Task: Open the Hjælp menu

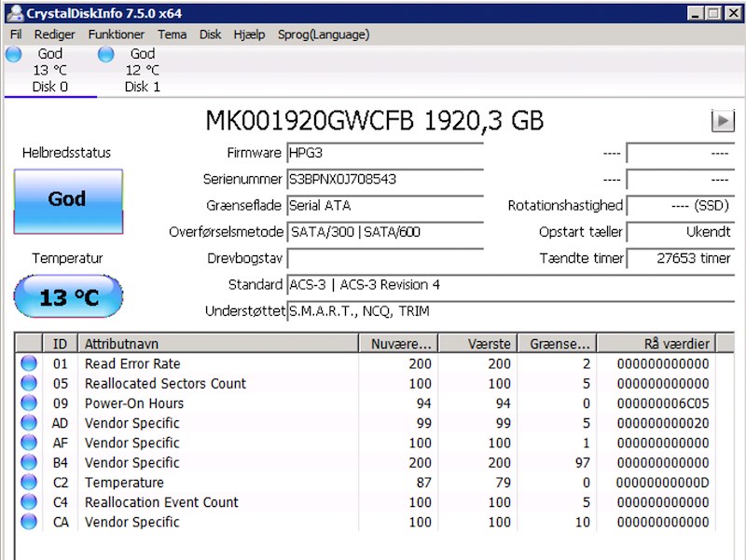Action: click(249, 34)
